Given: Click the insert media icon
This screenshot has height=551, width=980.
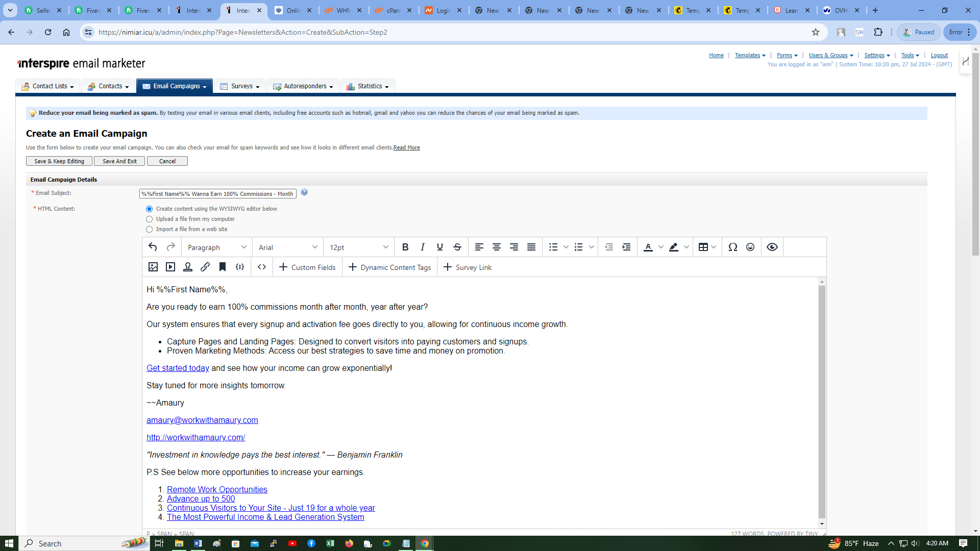Looking at the screenshot, I should tap(170, 267).
